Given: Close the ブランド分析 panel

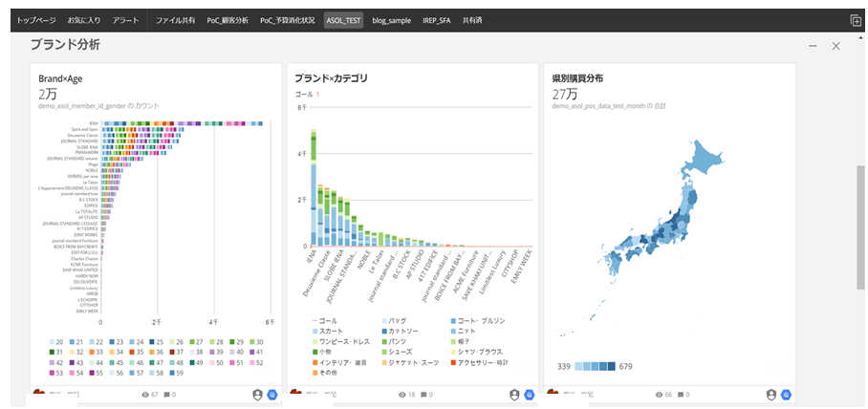Looking at the screenshot, I should (836, 46).
